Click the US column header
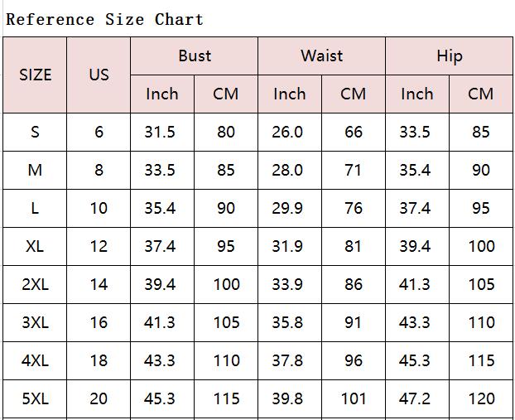The width and height of the screenshot is (515, 420). click(x=99, y=75)
